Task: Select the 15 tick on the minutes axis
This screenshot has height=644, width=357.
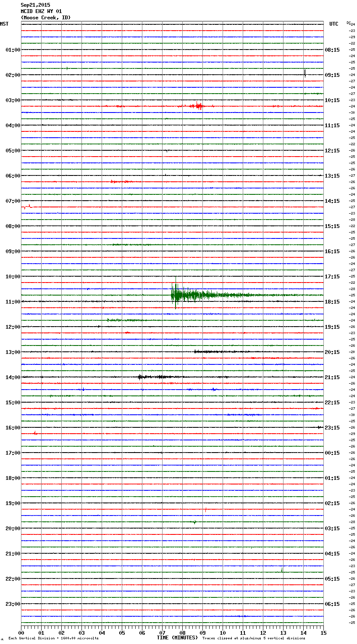Action: (x=323, y=633)
